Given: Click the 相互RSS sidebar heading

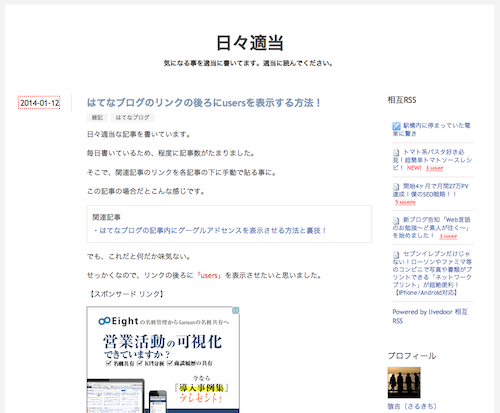Looking at the screenshot, I should pos(402,100).
